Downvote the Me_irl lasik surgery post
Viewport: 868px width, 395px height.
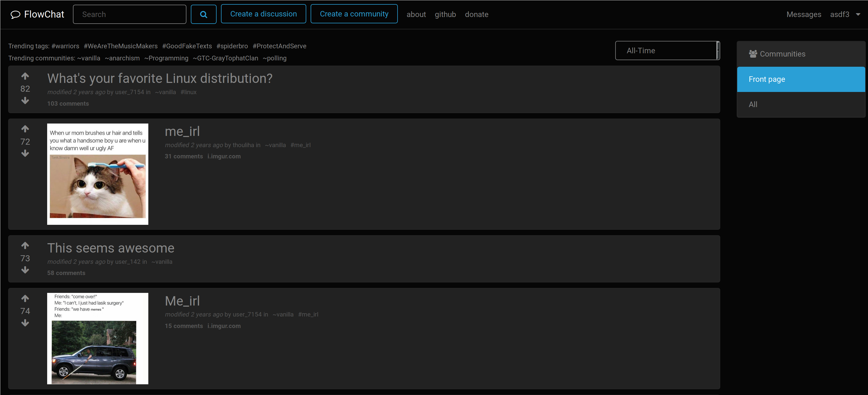(25, 323)
